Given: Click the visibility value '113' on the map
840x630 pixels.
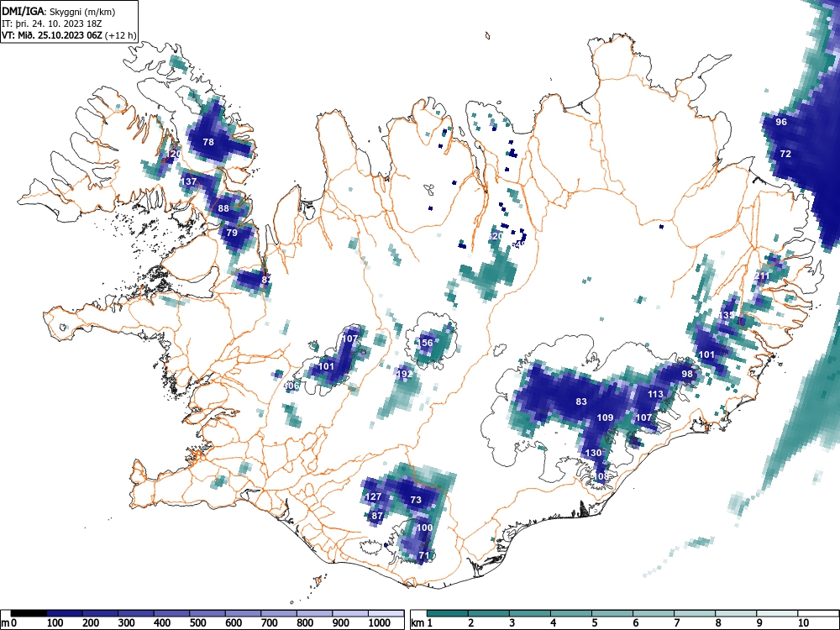Looking at the screenshot, I should click(656, 394).
